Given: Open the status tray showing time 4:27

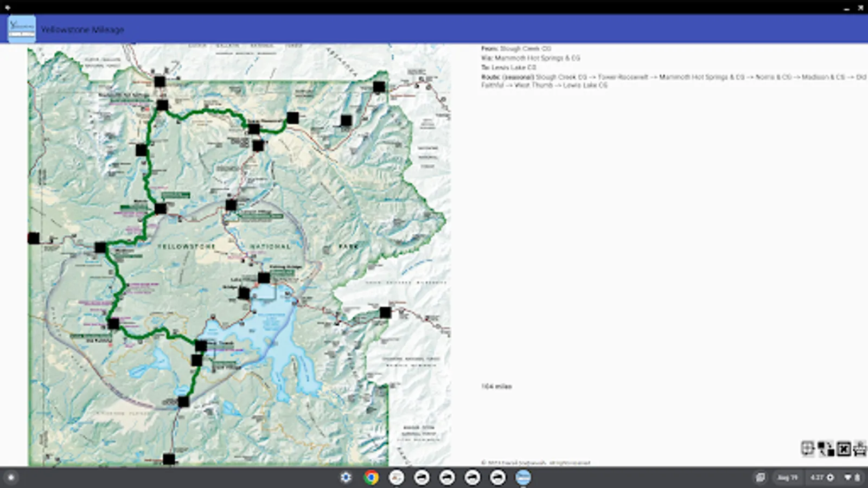Looking at the screenshot, I should click(x=835, y=478).
